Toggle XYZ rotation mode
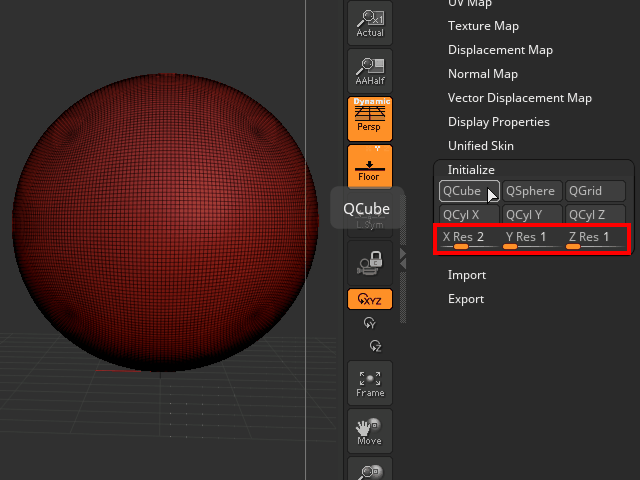 [x=370, y=299]
